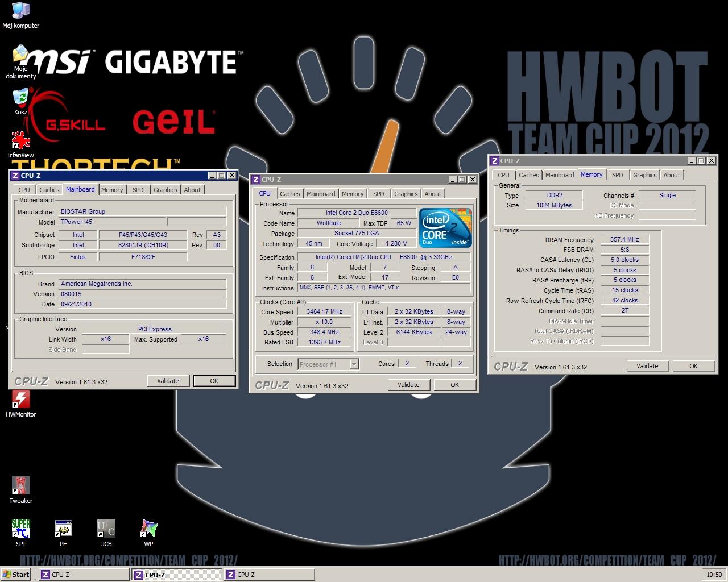Click Validate in the center CPU window

tap(409, 385)
